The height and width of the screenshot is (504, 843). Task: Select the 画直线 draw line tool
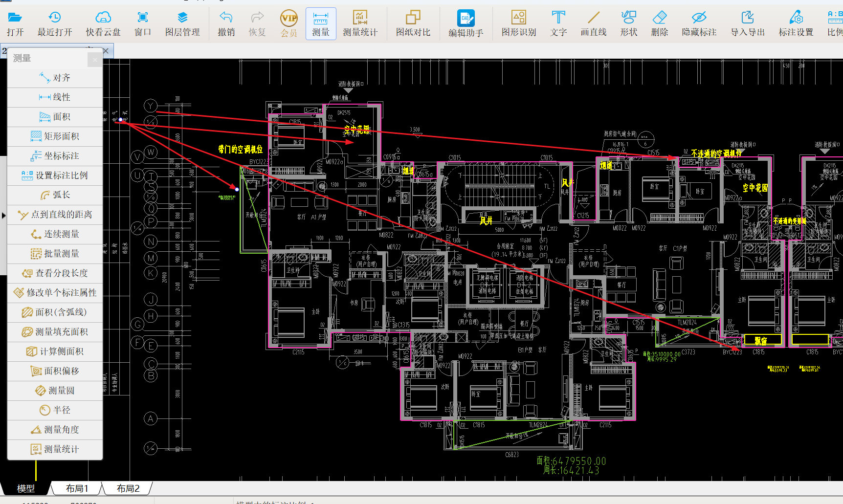594,24
